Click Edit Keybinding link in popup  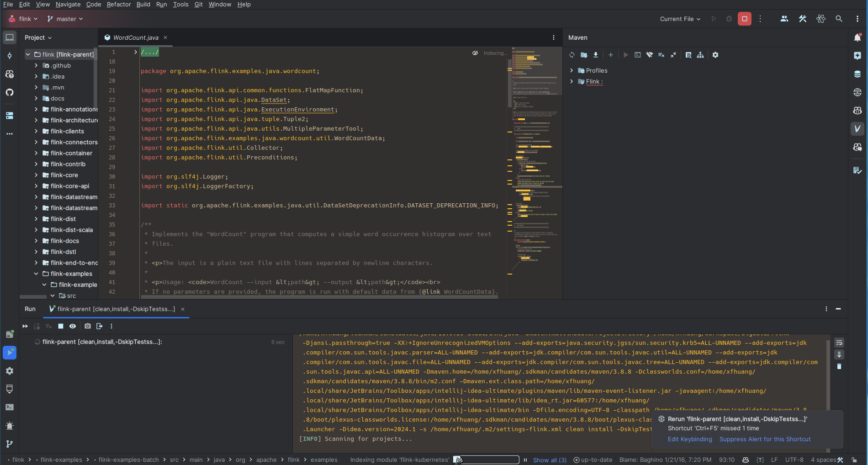pyautogui.click(x=690, y=439)
